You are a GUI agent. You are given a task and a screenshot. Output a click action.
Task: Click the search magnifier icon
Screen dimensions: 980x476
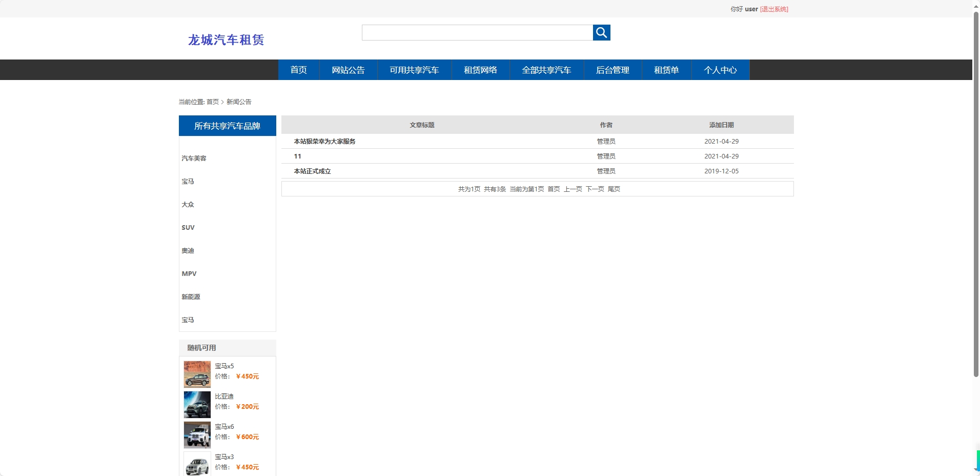click(x=602, y=32)
